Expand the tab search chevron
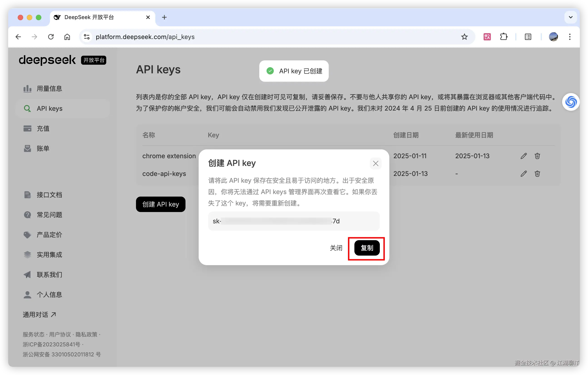This screenshot has width=588, height=375. tap(571, 17)
